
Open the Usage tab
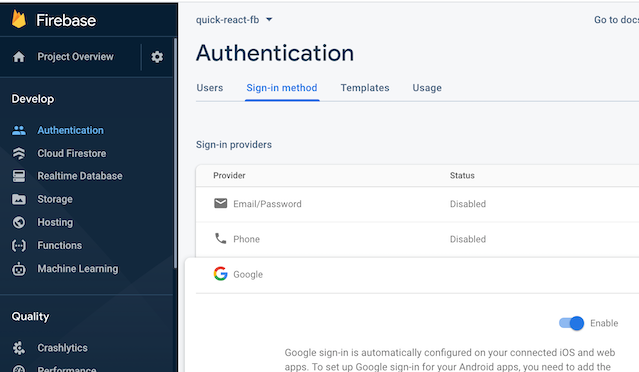point(427,88)
